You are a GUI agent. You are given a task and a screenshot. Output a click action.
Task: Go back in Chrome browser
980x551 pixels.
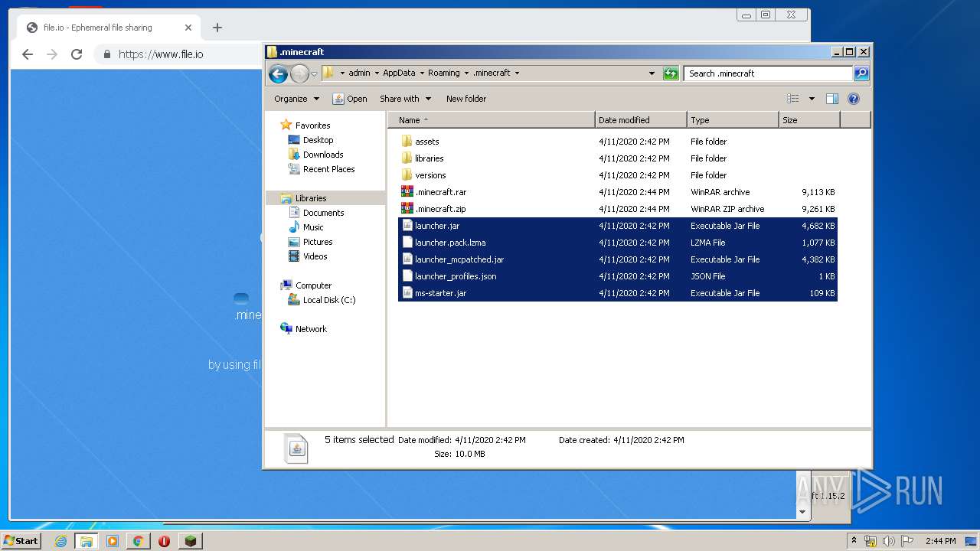(x=28, y=54)
